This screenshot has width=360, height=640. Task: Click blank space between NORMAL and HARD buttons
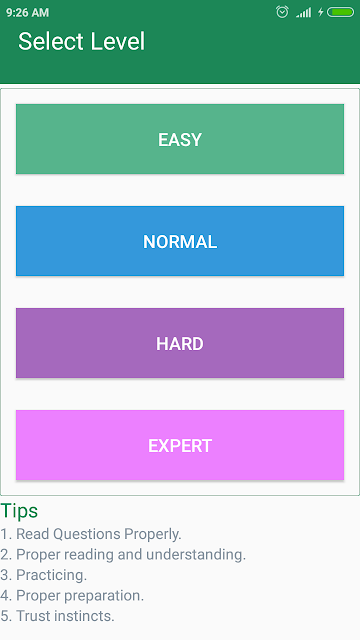pyautogui.click(x=180, y=292)
